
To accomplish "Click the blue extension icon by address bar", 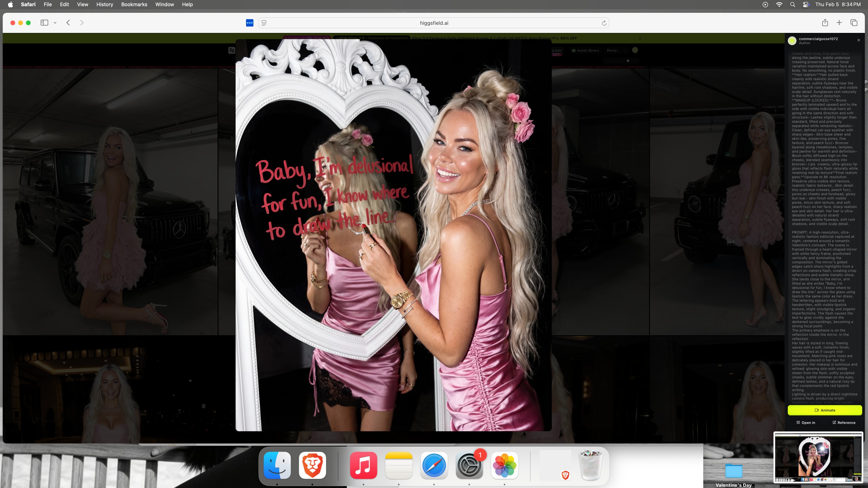I will (249, 23).
